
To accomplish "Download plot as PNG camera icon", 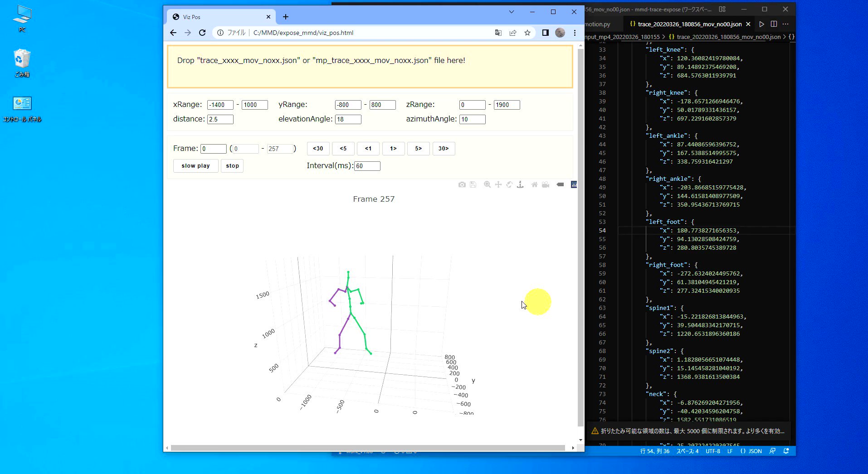I will pyautogui.click(x=462, y=184).
